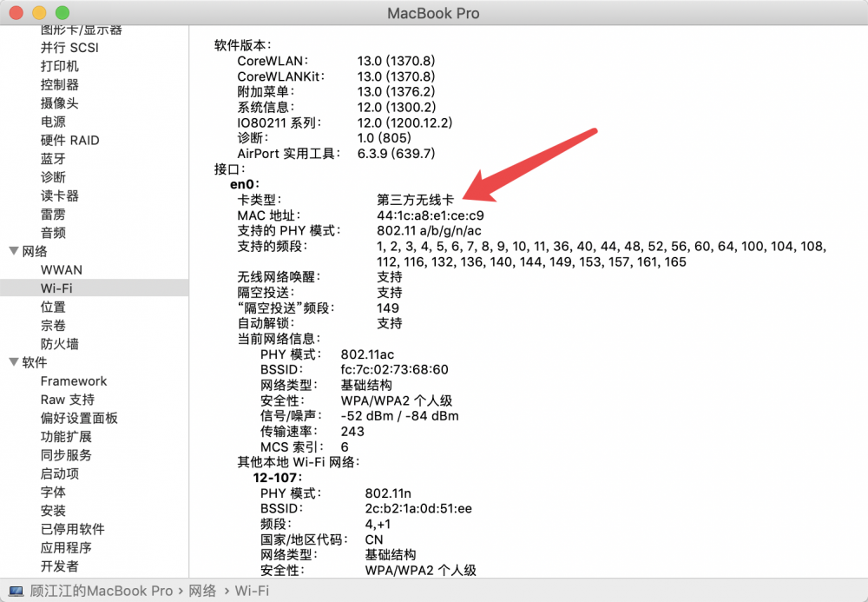Click the BSSID 2c:b2:1a:0d:51:ee
Screen dimensions: 868x602
coord(418,508)
